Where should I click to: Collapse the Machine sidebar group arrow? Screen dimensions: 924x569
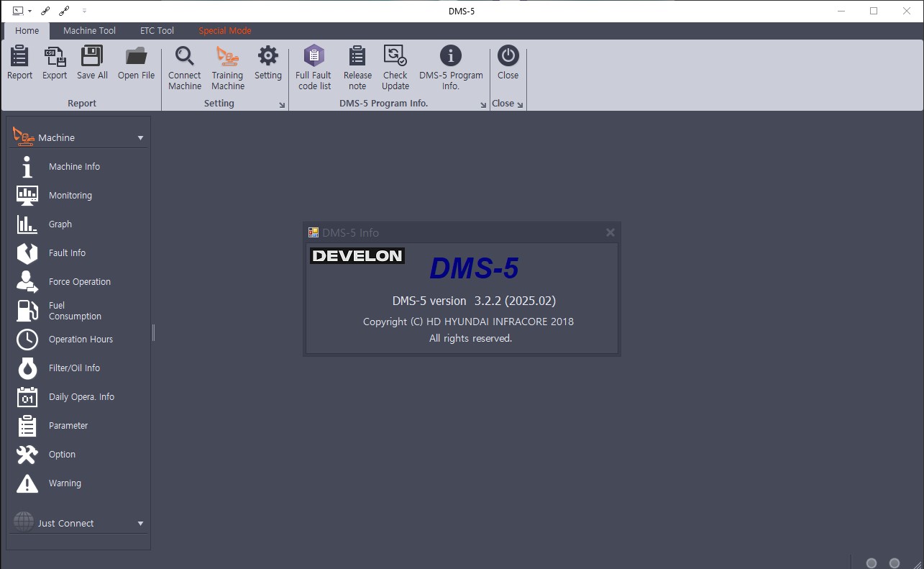point(140,138)
